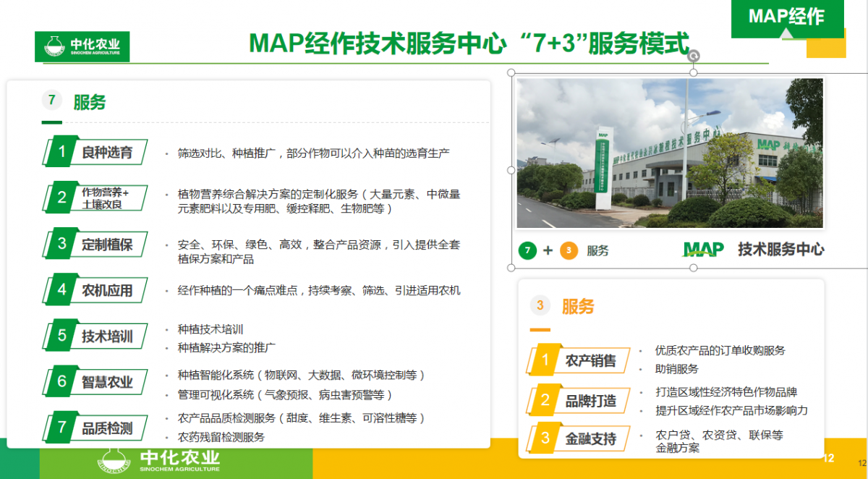Click the 优质农产品的订单收购服务 bullet

click(720, 350)
